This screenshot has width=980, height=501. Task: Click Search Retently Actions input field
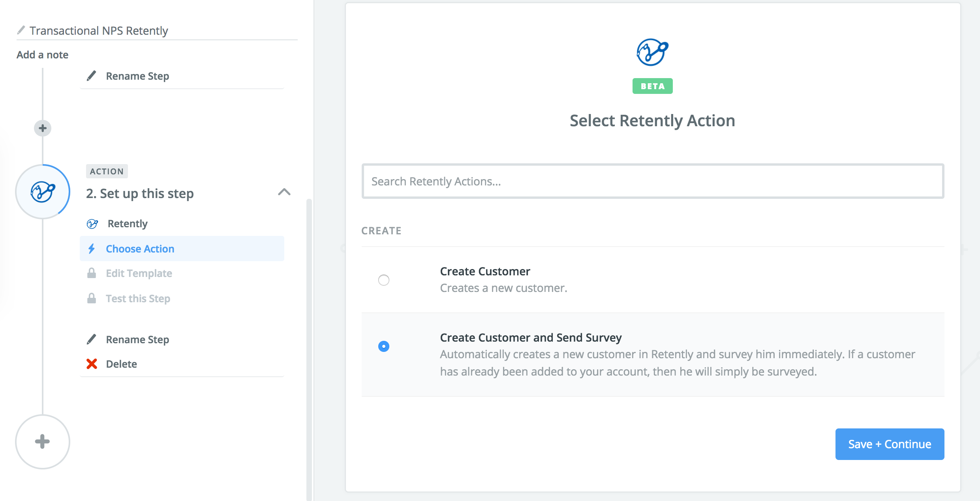(x=653, y=181)
